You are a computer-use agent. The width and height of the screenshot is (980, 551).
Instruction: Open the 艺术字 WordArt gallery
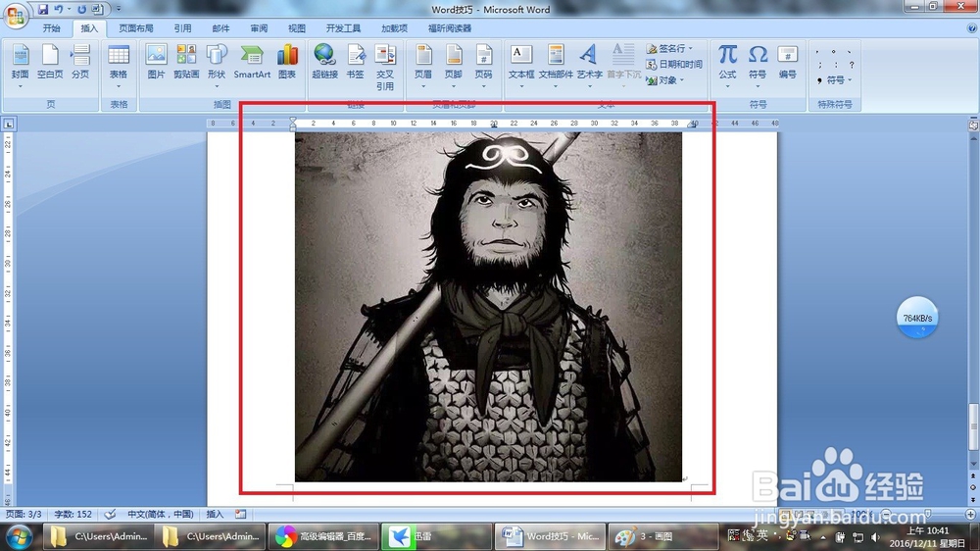click(x=589, y=67)
